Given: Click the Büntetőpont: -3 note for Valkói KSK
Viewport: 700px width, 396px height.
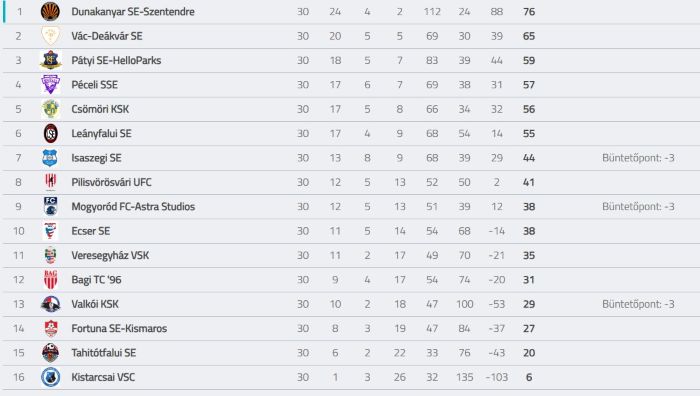Looking at the screenshot, I should 638,304.
